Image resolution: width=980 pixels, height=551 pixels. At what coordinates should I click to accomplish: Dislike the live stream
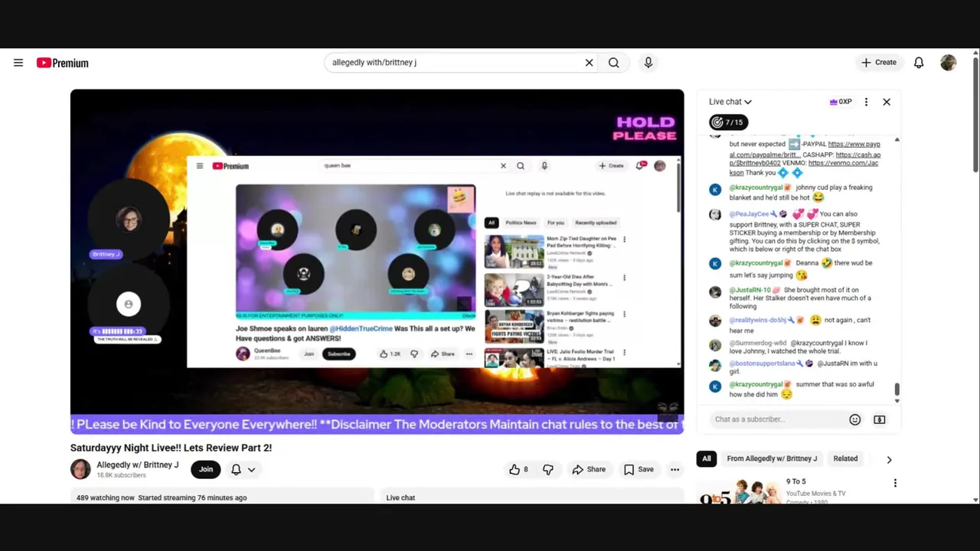click(548, 469)
